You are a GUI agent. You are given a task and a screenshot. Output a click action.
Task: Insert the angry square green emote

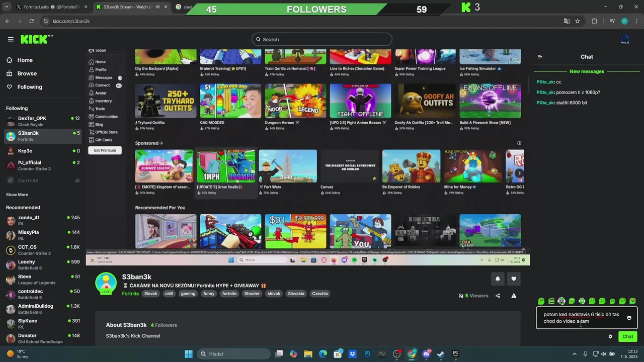(551, 301)
